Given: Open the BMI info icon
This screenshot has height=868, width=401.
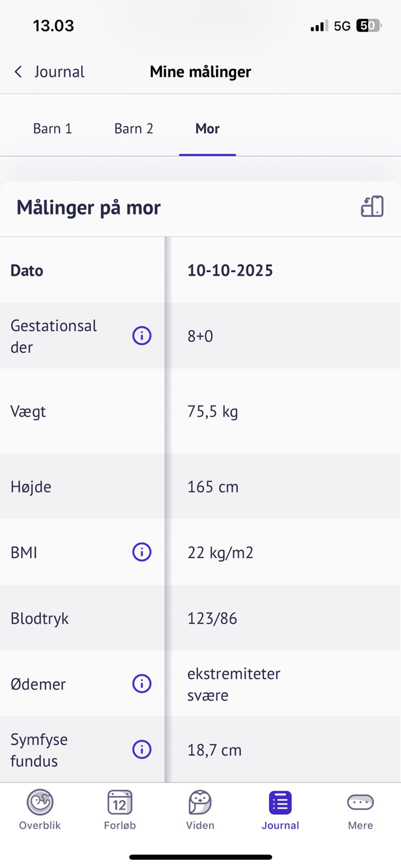Looking at the screenshot, I should point(142,553).
